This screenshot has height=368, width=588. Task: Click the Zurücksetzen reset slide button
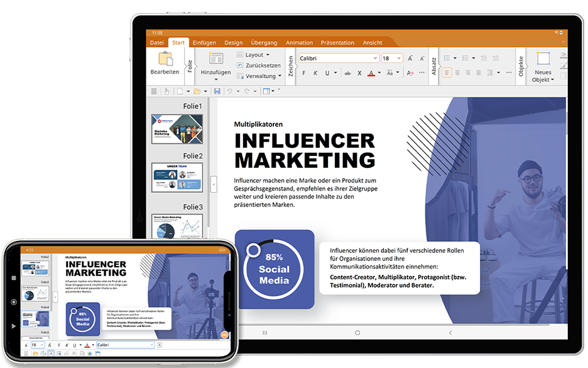[x=258, y=65]
